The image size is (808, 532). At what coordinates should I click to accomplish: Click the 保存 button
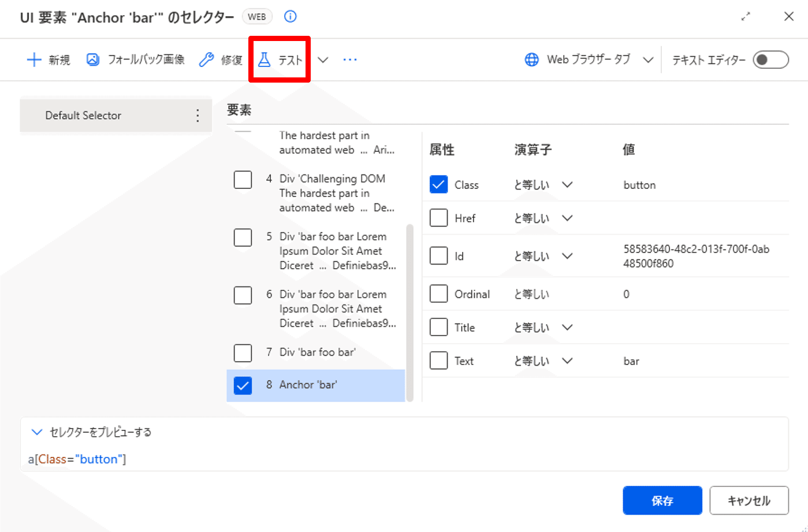coord(662,500)
